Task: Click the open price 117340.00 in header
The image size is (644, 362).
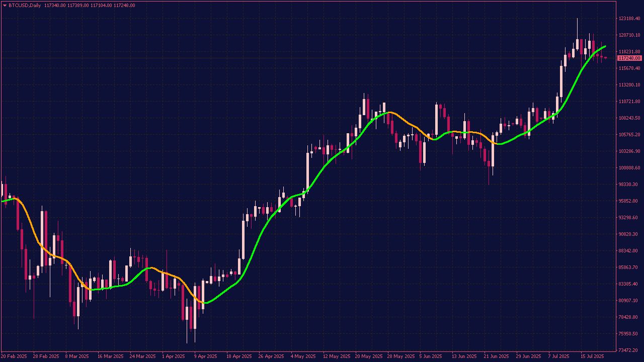Action: pyautogui.click(x=55, y=5)
